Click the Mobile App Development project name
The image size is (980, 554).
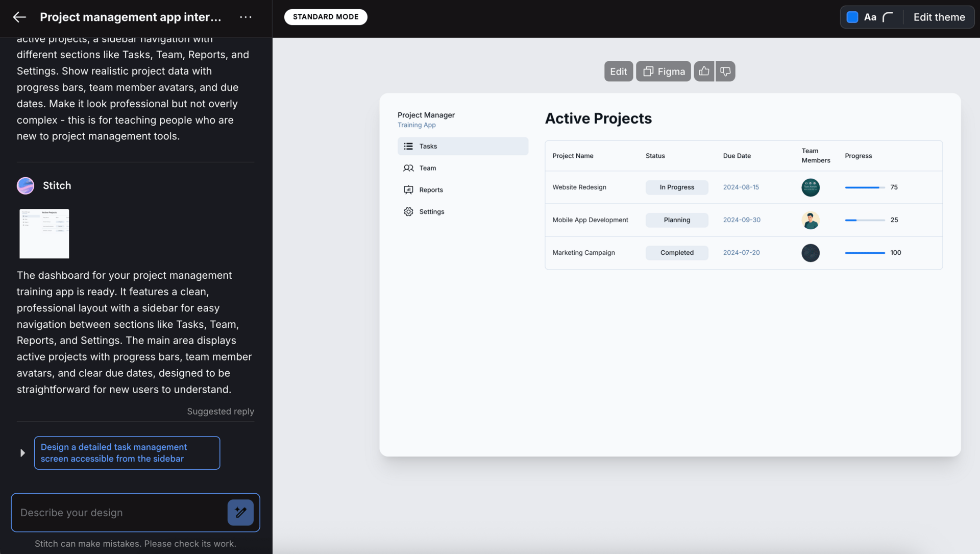click(x=590, y=220)
